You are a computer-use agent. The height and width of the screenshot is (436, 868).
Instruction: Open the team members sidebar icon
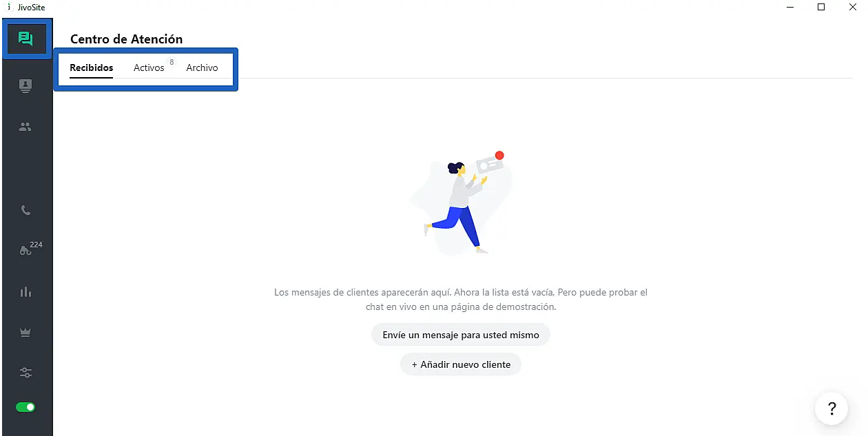25,127
